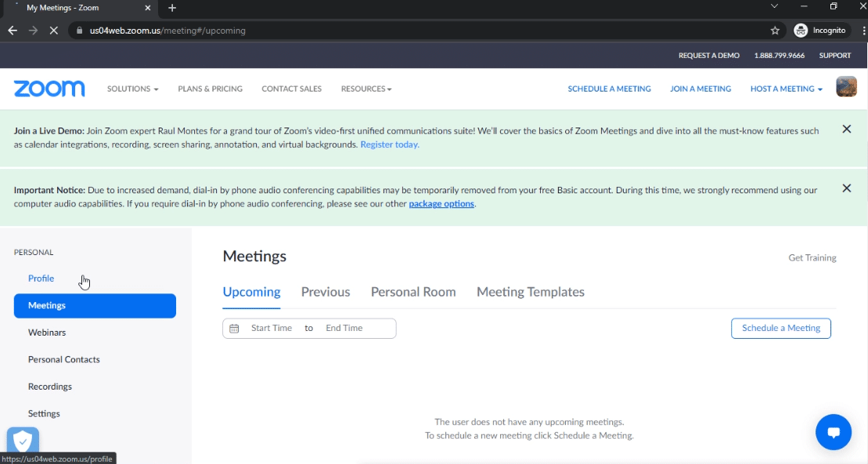The image size is (868, 464).
Task: Open the blue chat help bubble
Action: click(833, 432)
